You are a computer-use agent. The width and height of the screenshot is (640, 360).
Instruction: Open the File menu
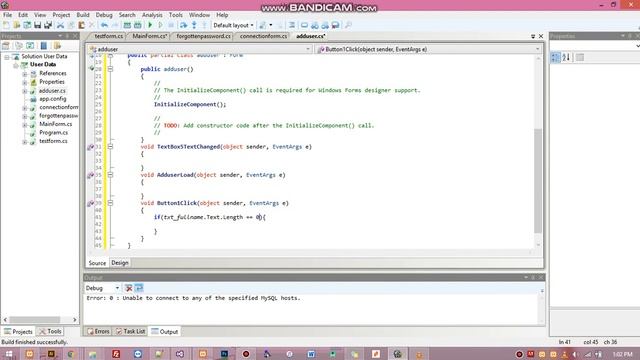pos(7,15)
